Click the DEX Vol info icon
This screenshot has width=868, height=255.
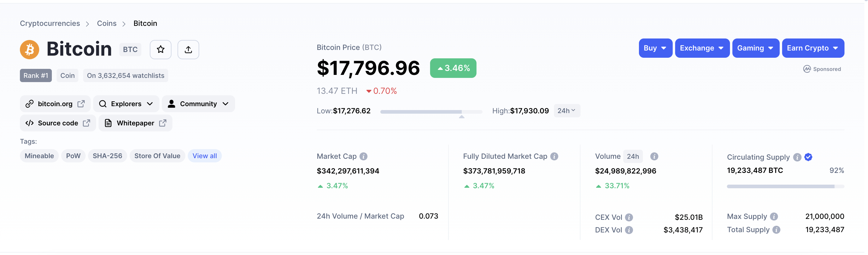click(628, 230)
